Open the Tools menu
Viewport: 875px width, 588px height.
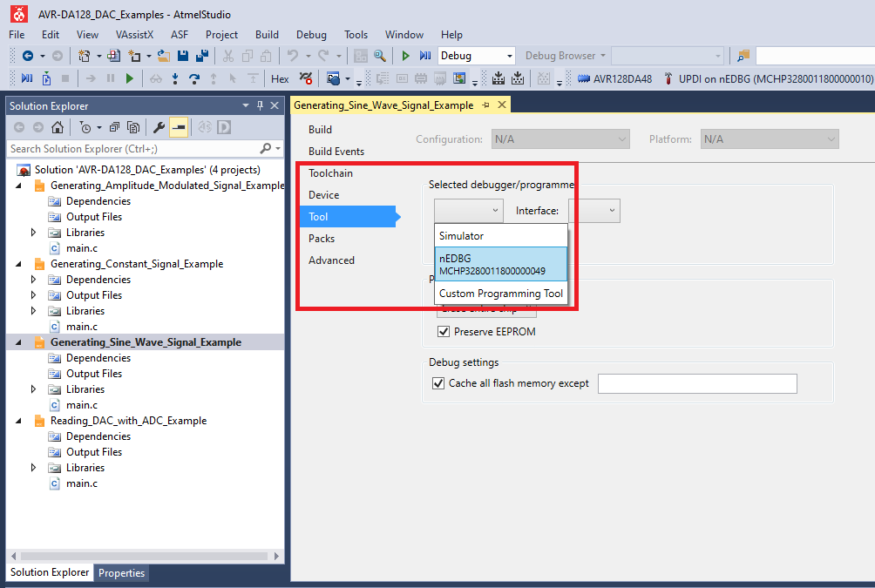[356, 35]
